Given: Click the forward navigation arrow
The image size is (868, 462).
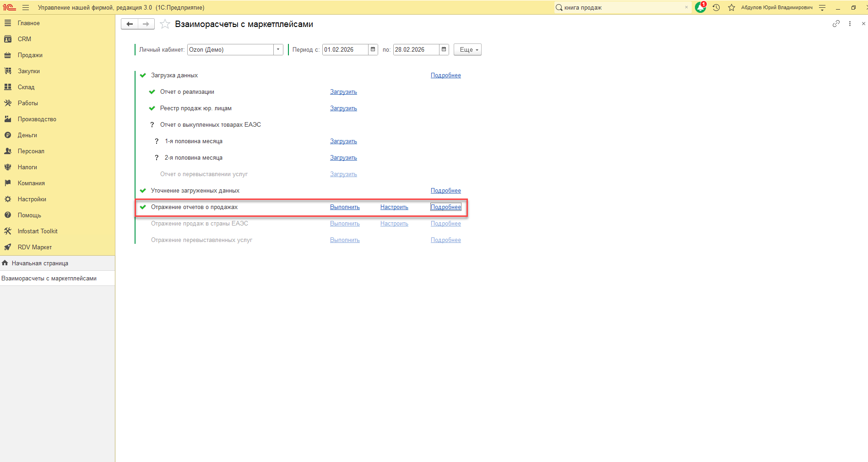Looking at the screenshot, I should (146, 24).
